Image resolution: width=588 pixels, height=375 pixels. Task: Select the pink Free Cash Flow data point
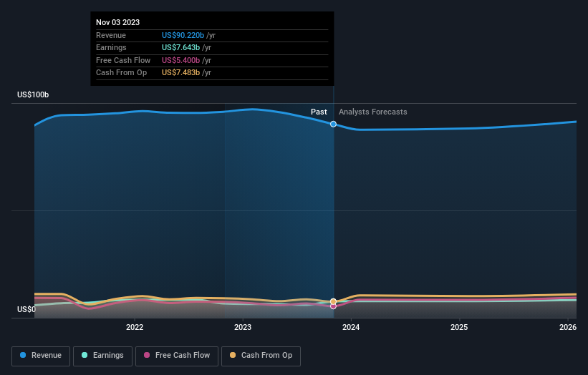point(333,306)
